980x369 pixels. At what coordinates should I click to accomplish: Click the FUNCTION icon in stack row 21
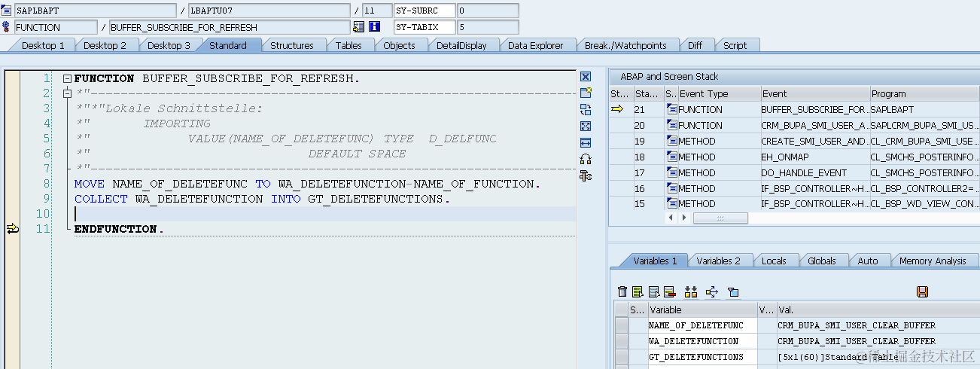click(671, 109)
